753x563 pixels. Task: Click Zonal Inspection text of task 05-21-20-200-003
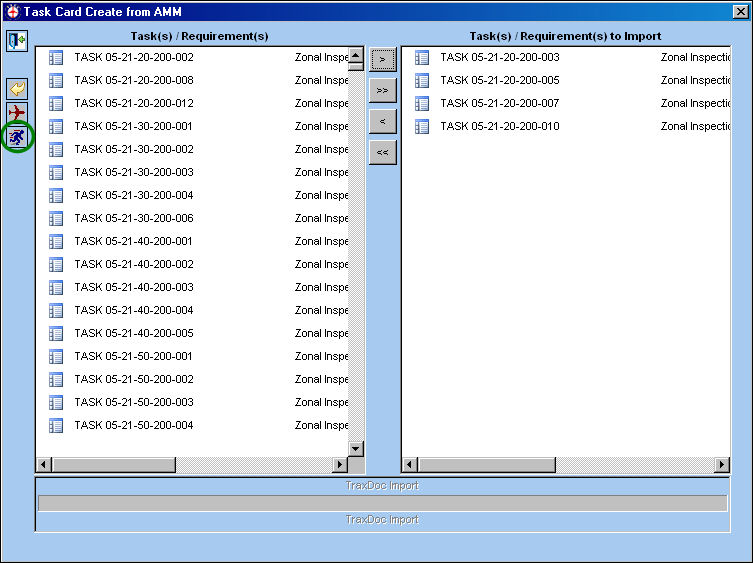(x=695, y=58)
